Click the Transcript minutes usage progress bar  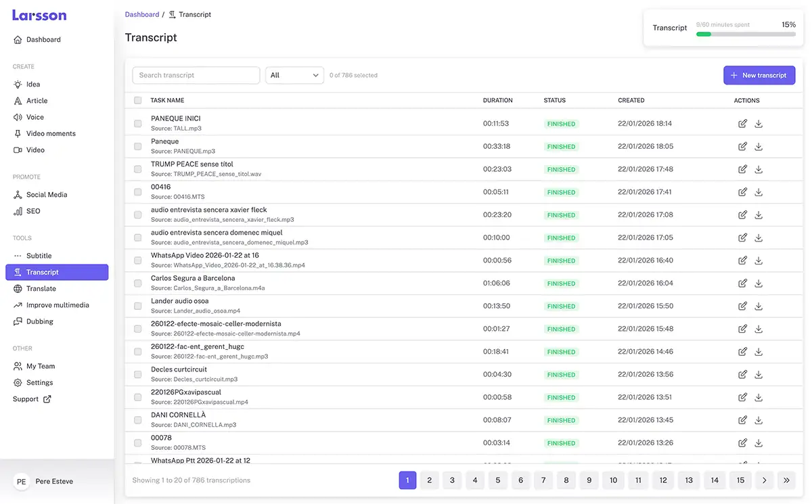746,34
